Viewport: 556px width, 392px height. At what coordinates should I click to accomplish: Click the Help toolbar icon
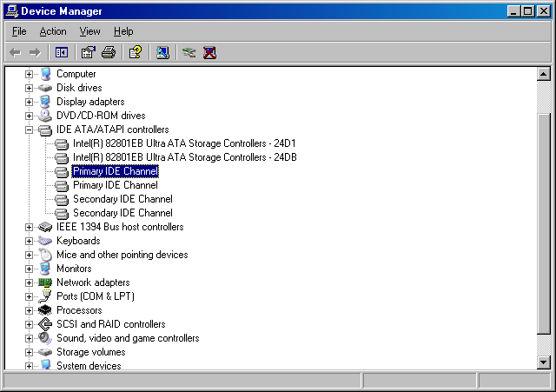(136, 53)
